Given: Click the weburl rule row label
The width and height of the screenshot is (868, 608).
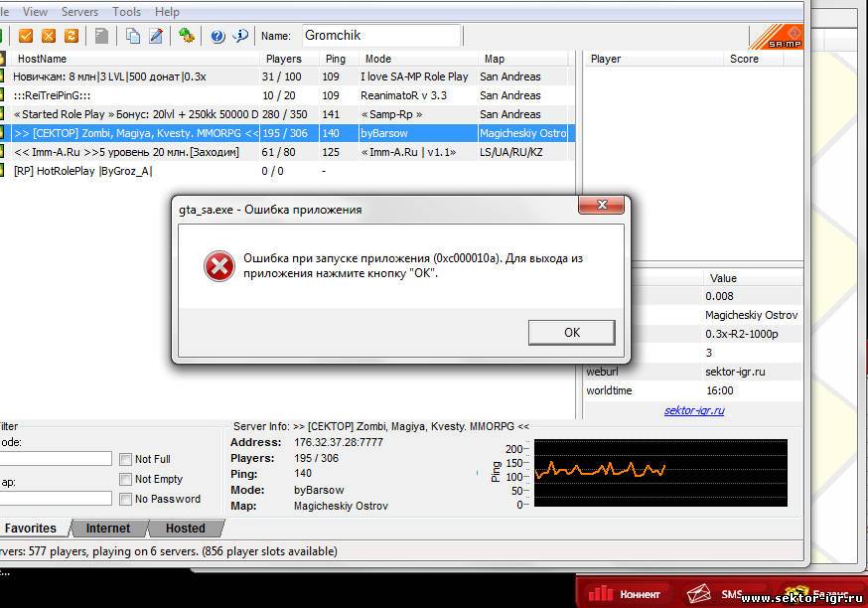Looking at the screenshot, I should tap(602, 372).
